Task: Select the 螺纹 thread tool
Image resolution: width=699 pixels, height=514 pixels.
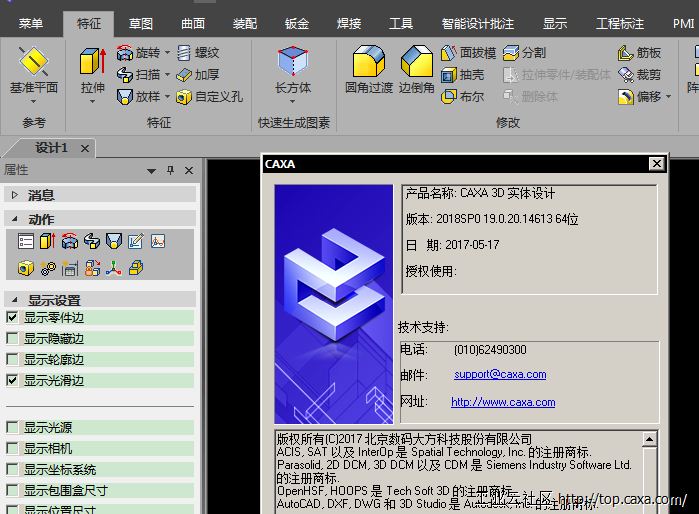Action: (x=198, y=53)
